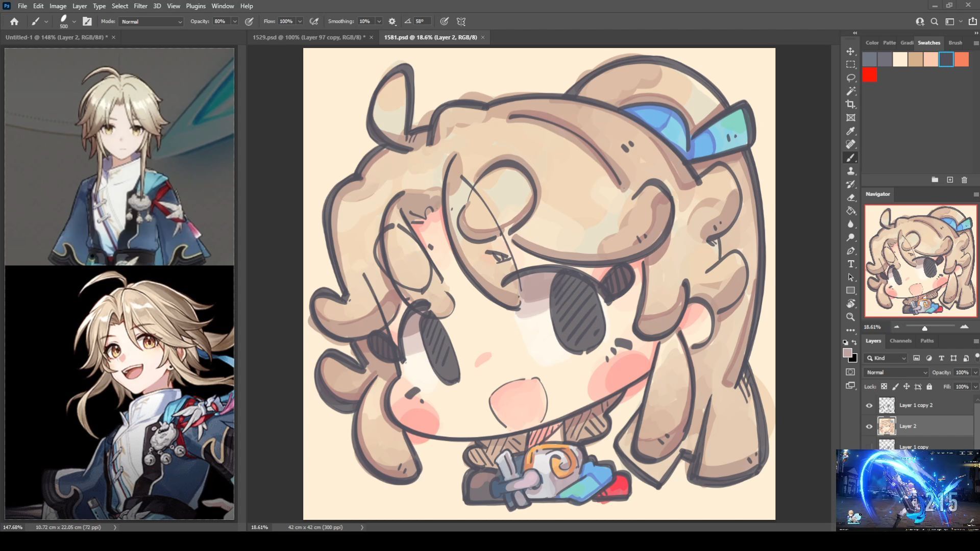Select the Zoom tool

tap(850, 317)
